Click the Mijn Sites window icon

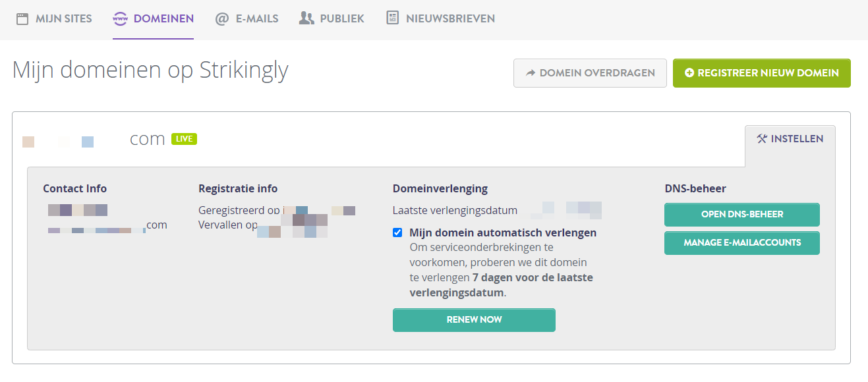point(22,19)
